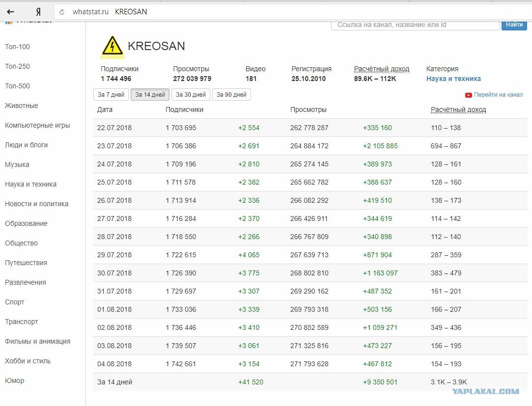Open 'Наука и техника' in the sidebar
Image resolution: width=532 pixels, height=406 pixels.
coord(30,185)
